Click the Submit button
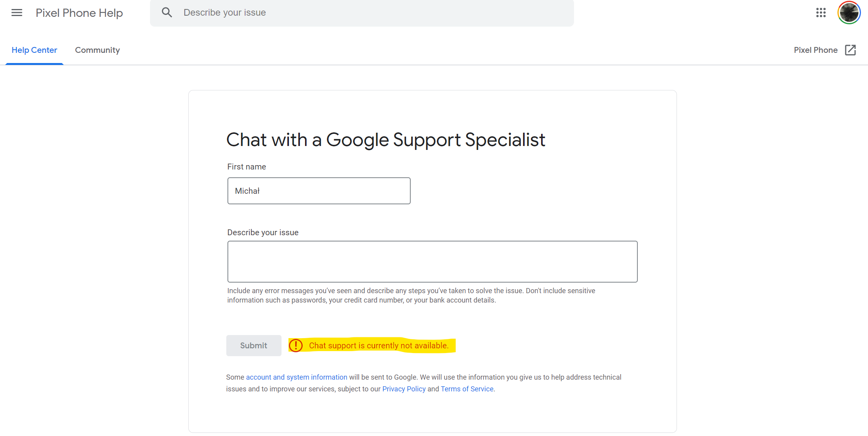868x436 pixels. point(254,346)
